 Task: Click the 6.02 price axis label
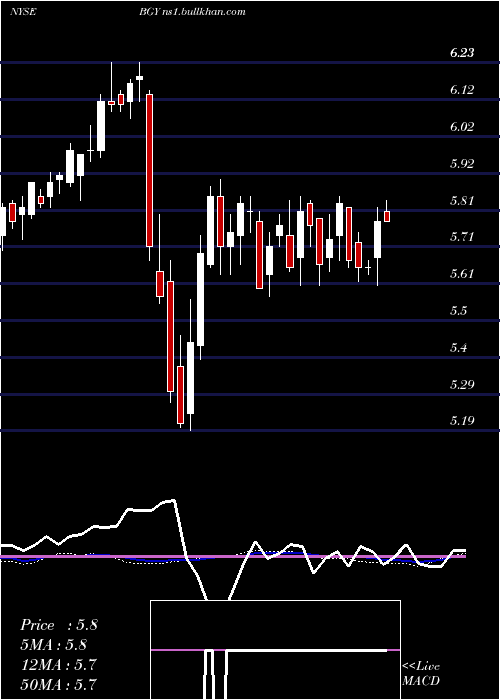click(462, 127)
